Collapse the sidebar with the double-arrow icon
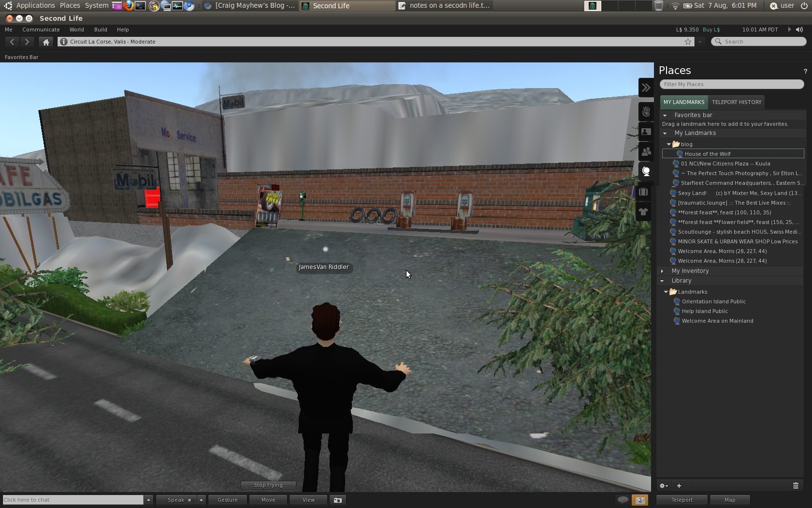Screen dimensions: 812x508 coord(646,88)
